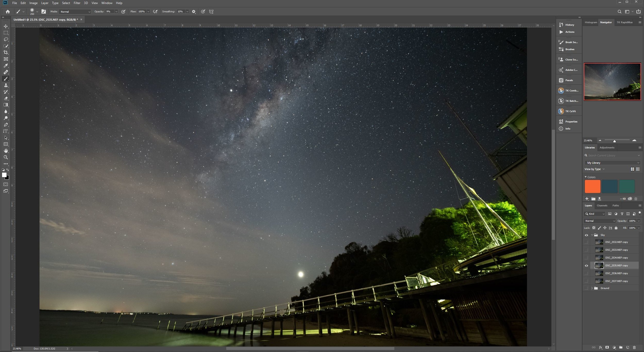
Task: Select the Rectangle shape tool
Action: (6, 144)
